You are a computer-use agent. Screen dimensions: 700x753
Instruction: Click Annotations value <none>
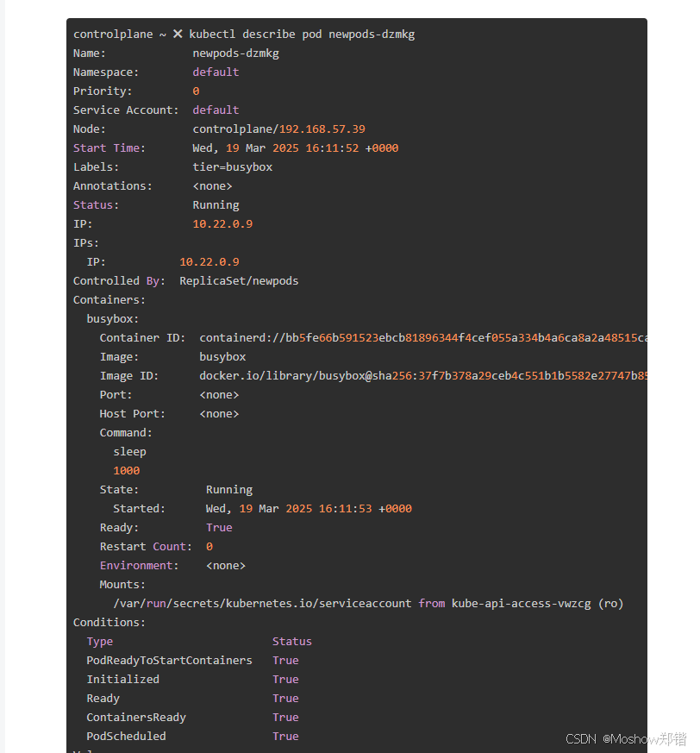tap(212, 185)
